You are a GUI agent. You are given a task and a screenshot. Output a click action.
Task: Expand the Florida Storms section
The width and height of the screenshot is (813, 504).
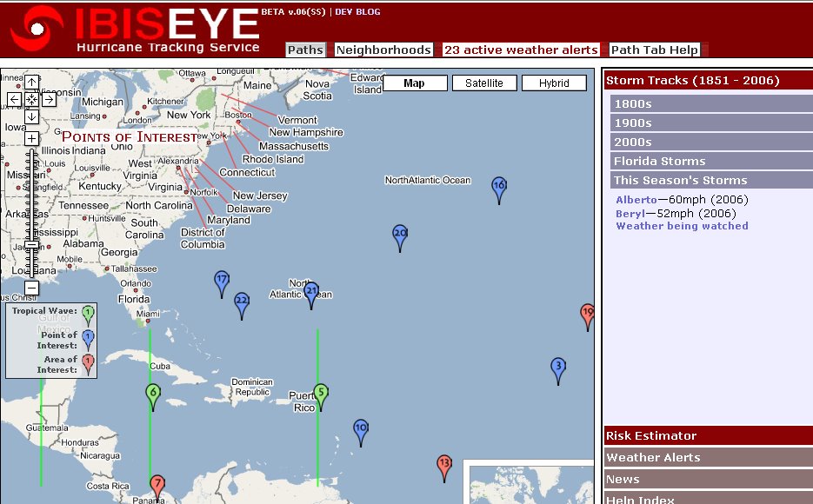(x=710, y=161)
